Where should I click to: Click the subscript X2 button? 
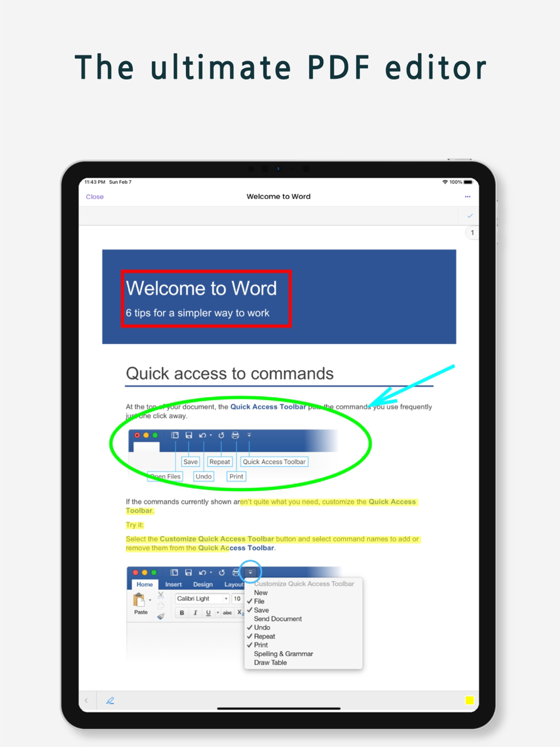point(240,613)
